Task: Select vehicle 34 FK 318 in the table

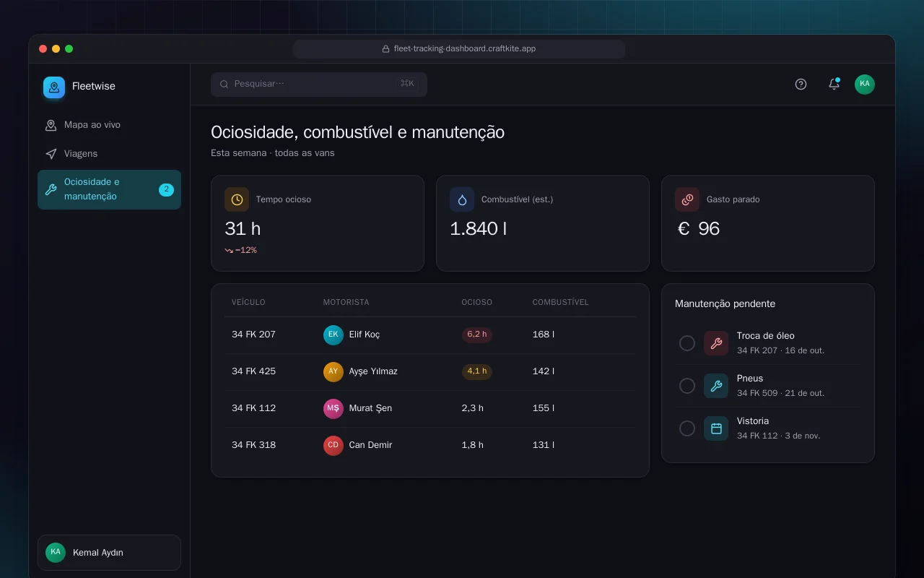Action: click(253, 445)
